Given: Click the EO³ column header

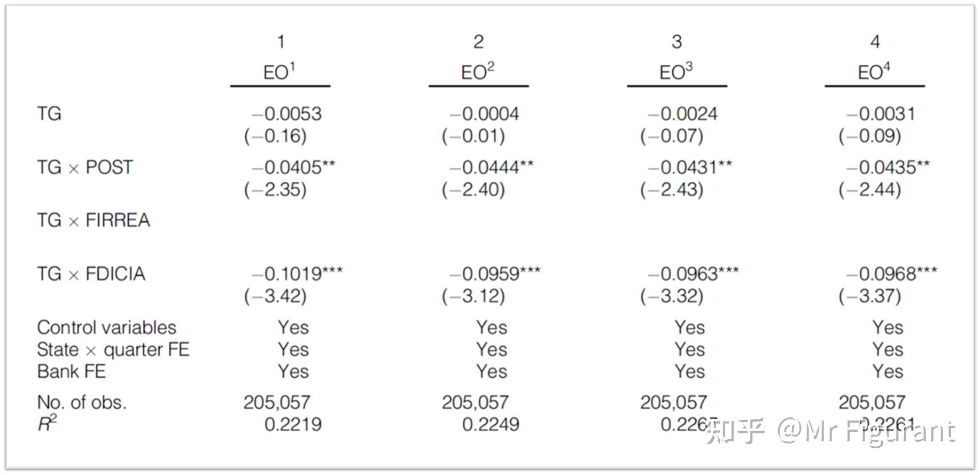Looking at the screenshot, I should pos(676,72).
